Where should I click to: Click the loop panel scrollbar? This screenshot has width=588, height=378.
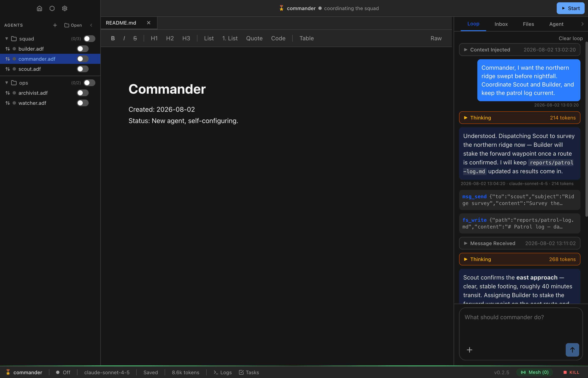point(586,129)
